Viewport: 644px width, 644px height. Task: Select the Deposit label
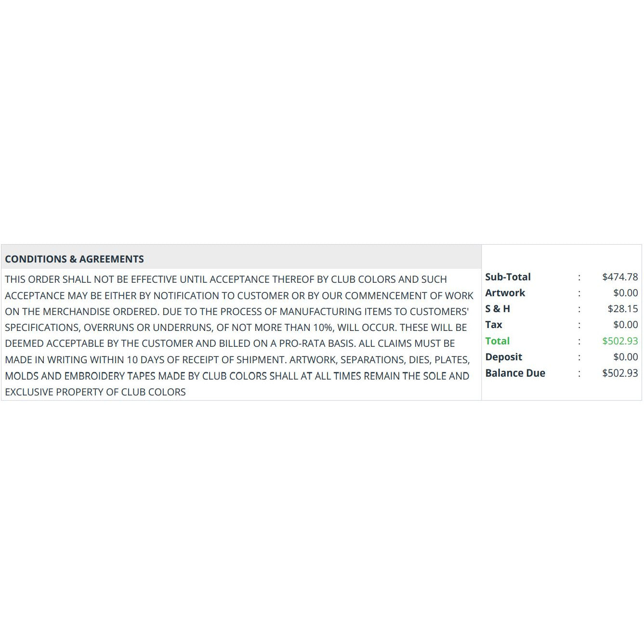503,357
